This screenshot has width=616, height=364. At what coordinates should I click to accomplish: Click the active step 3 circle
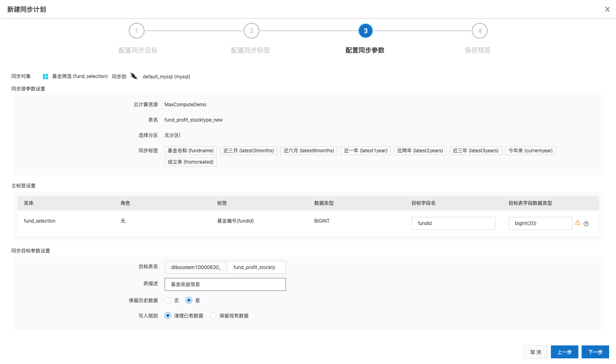366,31
